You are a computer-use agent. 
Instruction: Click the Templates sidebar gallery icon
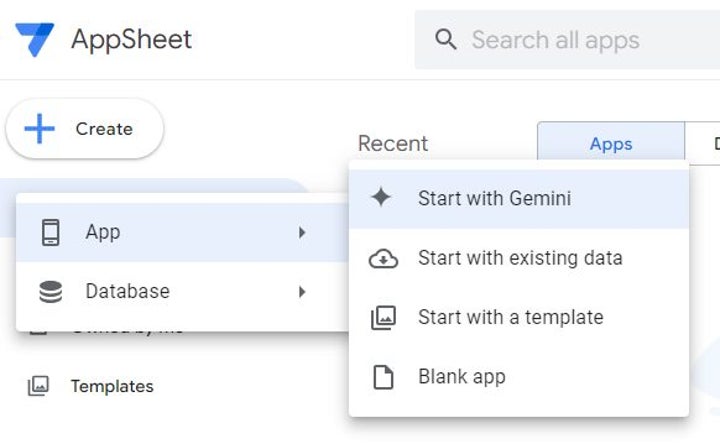click(38, 386)
